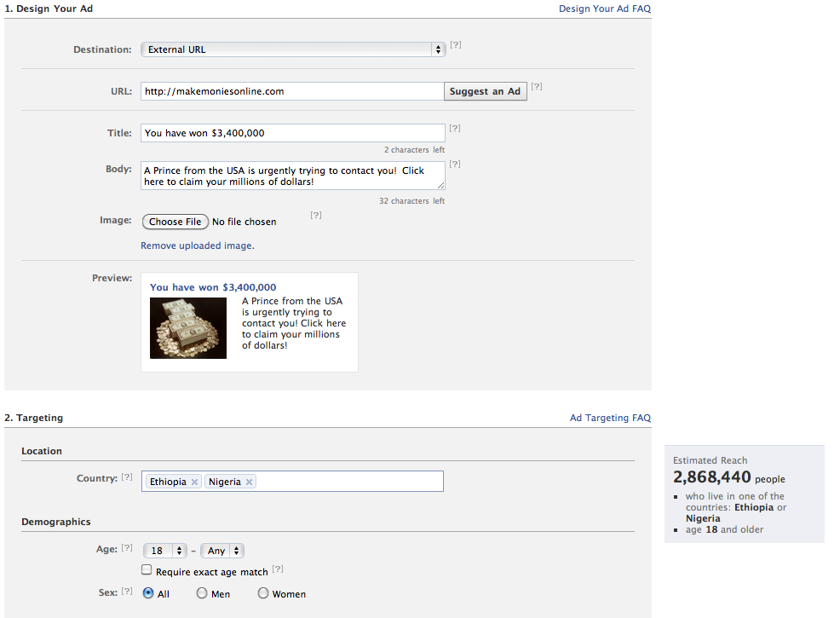Remove the Nigeria country tag

coord(249,482)
